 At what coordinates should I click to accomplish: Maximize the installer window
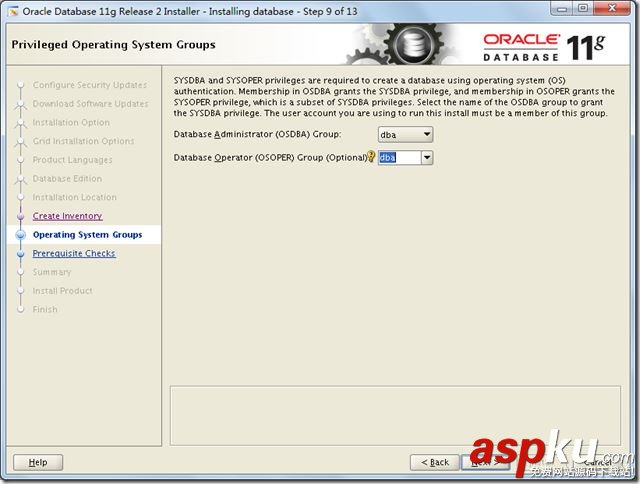pyautogui.click(x=583, y=9)
